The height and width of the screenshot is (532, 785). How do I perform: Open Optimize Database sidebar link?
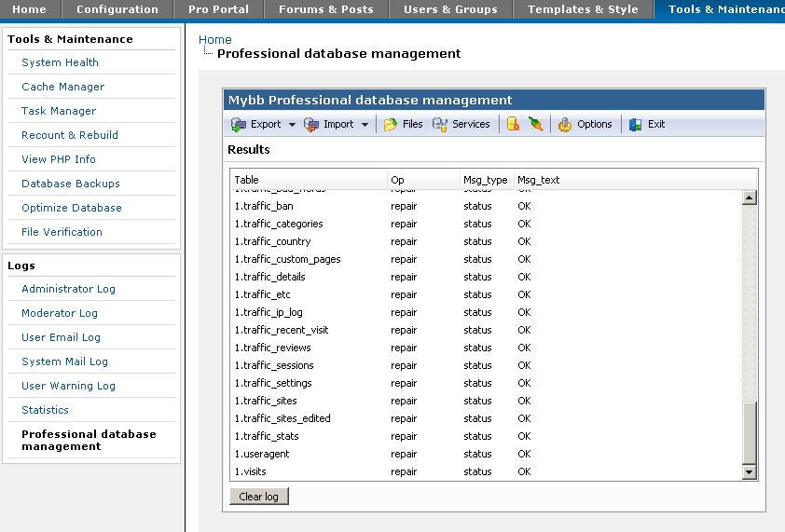[x=71, y=208]
